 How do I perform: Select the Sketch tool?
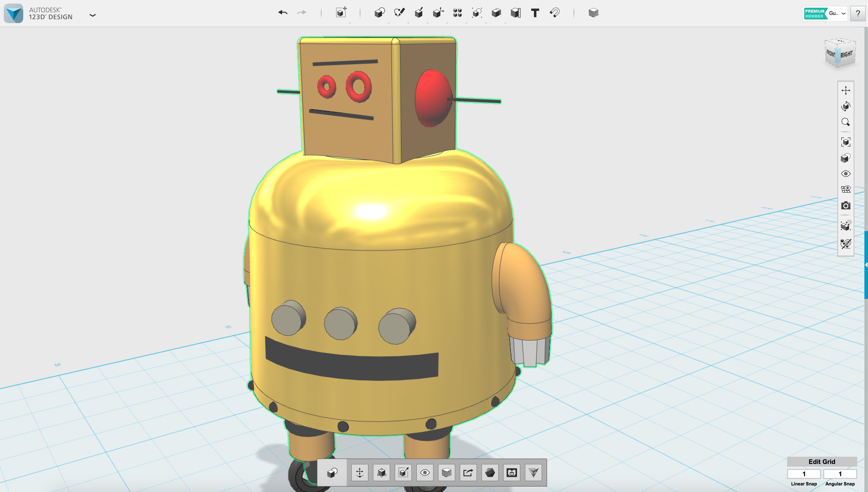tap(399, 13)
